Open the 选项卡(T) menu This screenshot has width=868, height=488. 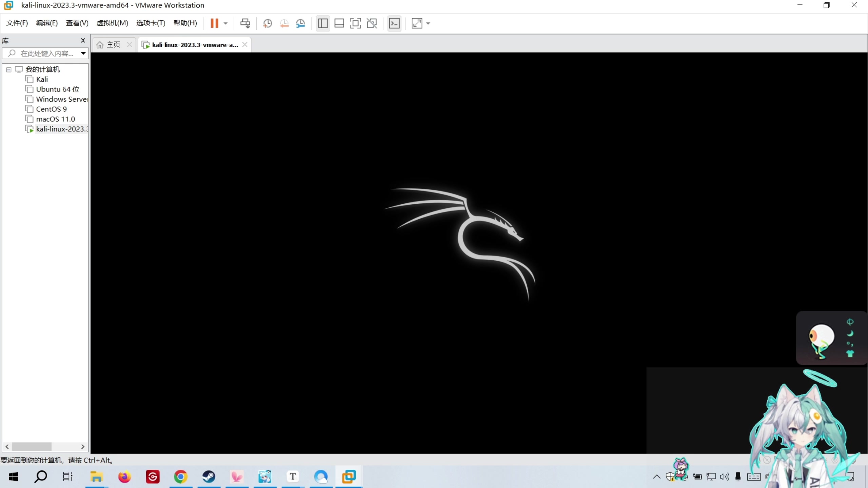[x=151, y=23]
